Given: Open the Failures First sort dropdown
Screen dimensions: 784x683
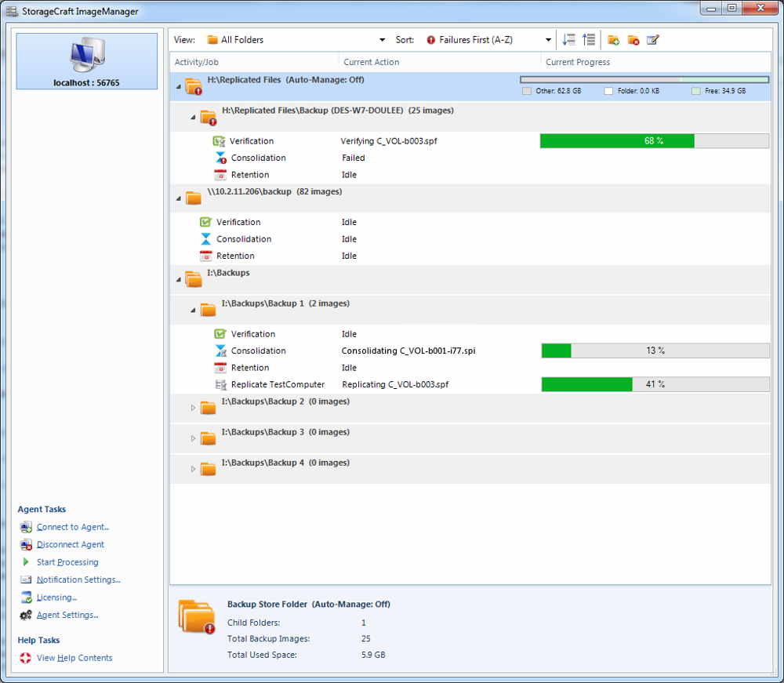Looking at the screenshot, I should [x=548, y=39].
